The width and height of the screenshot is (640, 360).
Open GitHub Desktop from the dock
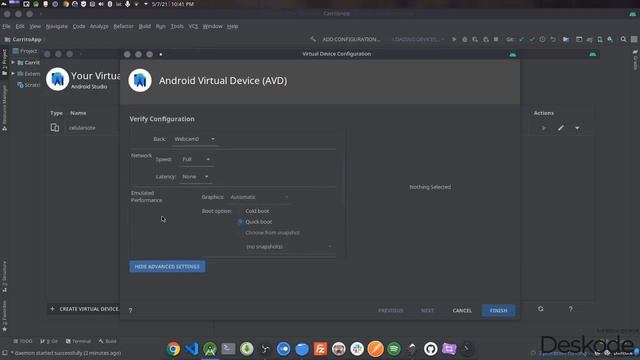coord(431,349)
